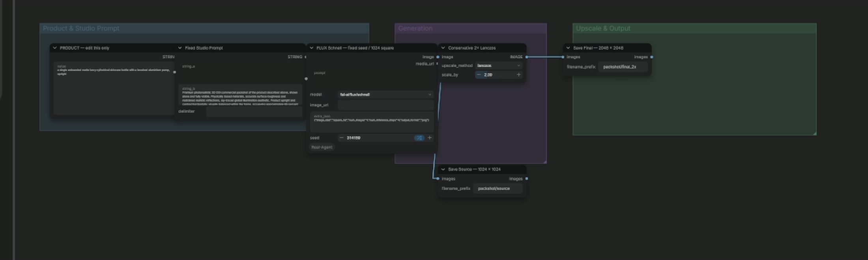Click the Save Final images output socket
868x260 pixels.
(651, 57)
